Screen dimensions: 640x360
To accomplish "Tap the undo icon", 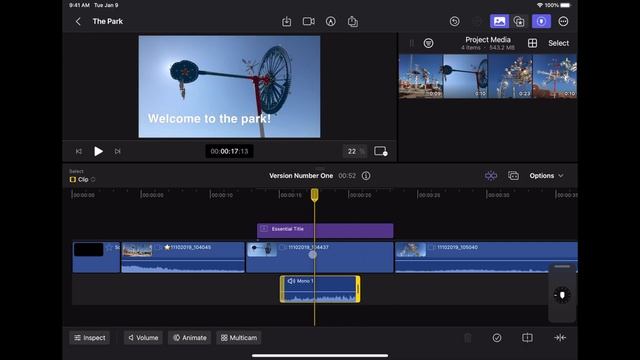I will coord(454,22).
